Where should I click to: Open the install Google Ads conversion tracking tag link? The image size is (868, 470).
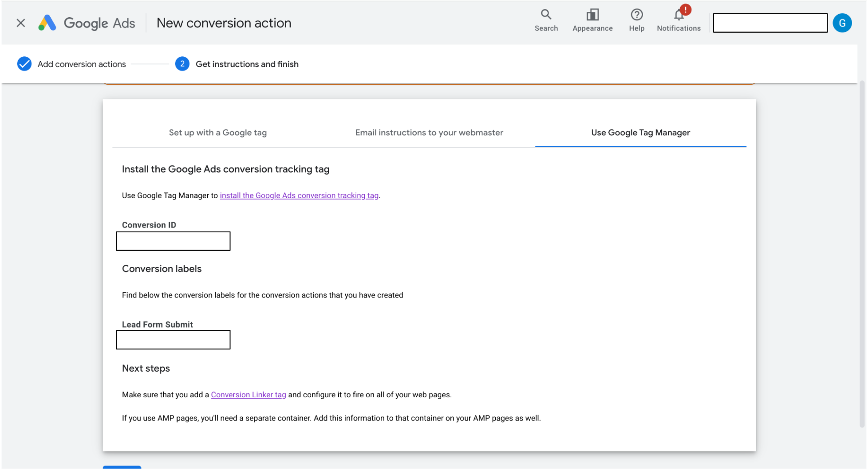click(299, 196)
